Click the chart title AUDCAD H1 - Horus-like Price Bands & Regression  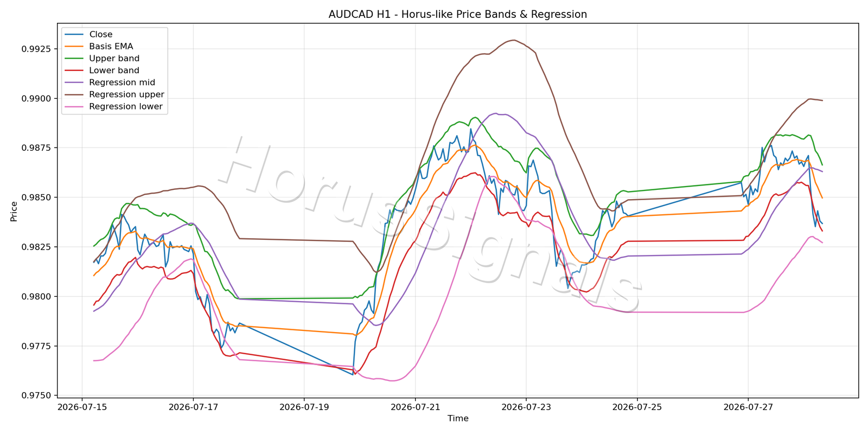pyautogui.click(x=457, y=15)
